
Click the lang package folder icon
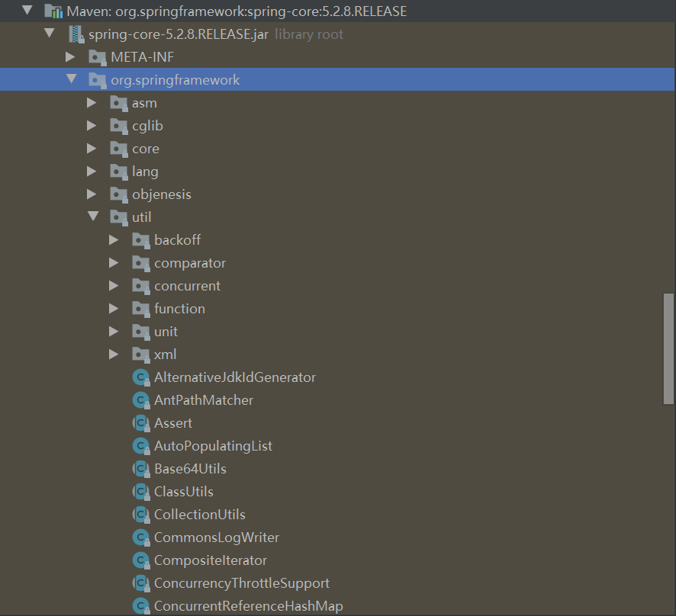(119, 172)
